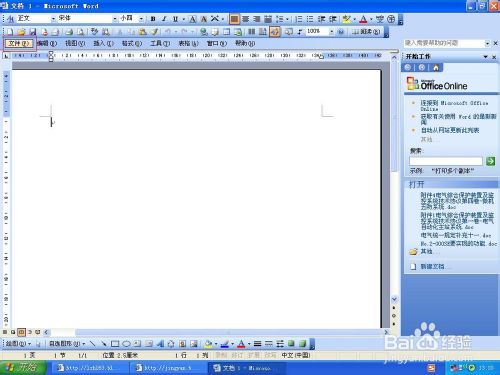Apply bold formatting
Image resolution: width=500 pixels, height=375 pixels.
coord(153,19)
